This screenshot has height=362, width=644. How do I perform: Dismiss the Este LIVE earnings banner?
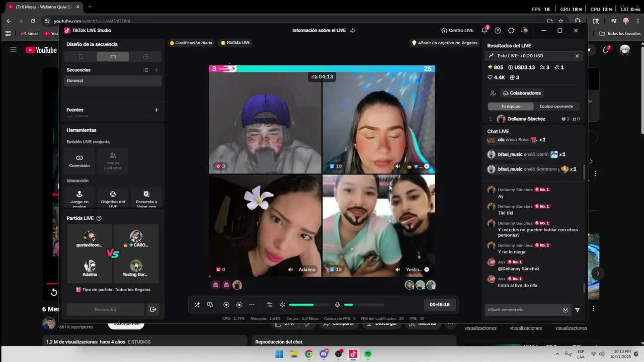coord(577,56)
